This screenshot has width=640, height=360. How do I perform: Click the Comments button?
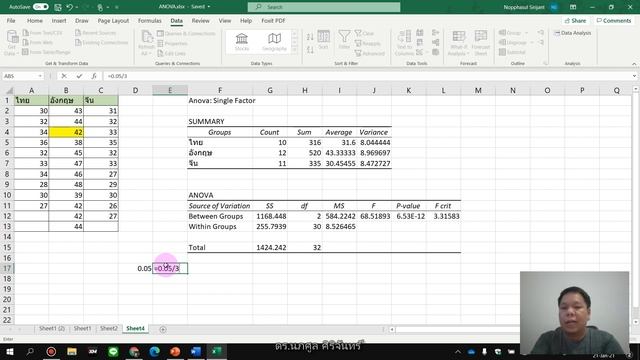click(613, 20)
